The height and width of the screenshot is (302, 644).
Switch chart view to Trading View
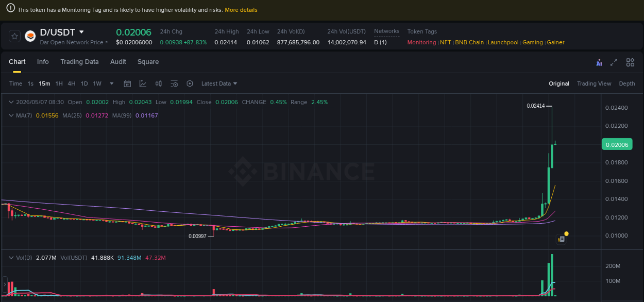tap(594, 83)
